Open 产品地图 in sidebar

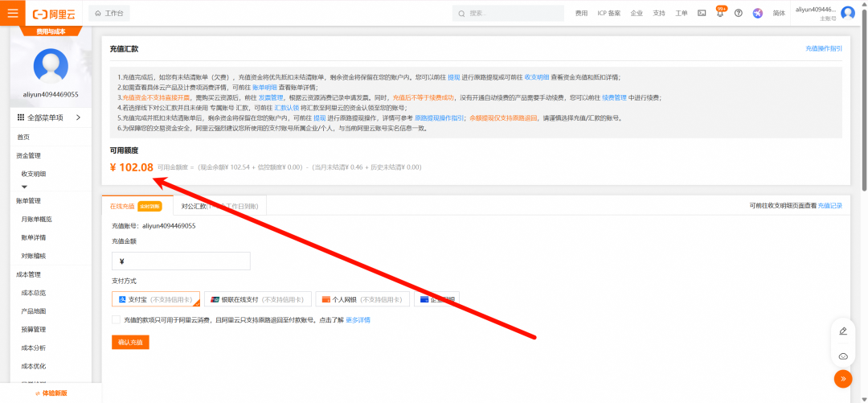pyautogui.click(x=34, y=311)
